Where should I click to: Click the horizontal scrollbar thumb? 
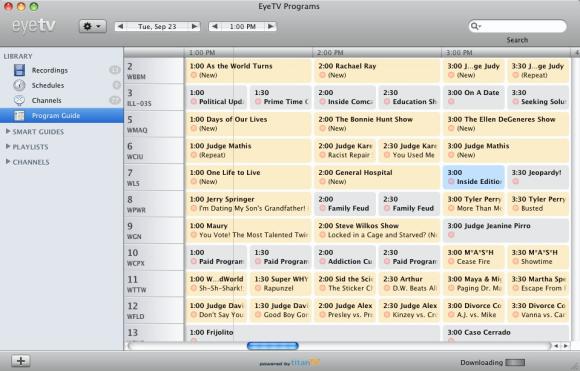[x=273, y=346]
